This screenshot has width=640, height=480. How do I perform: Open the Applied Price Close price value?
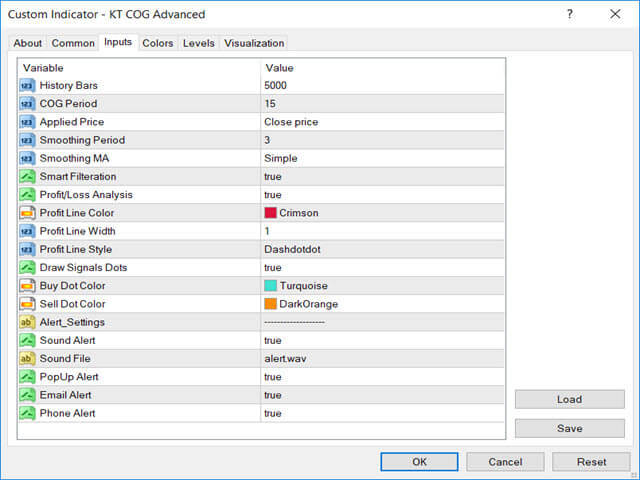pyautogui.click(x=291, y=122)
